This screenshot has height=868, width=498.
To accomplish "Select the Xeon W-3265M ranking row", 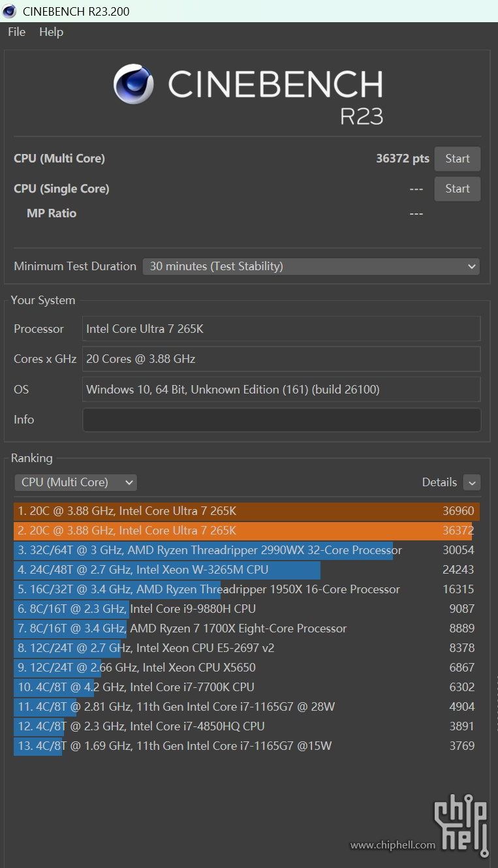I will coord(247,570).
